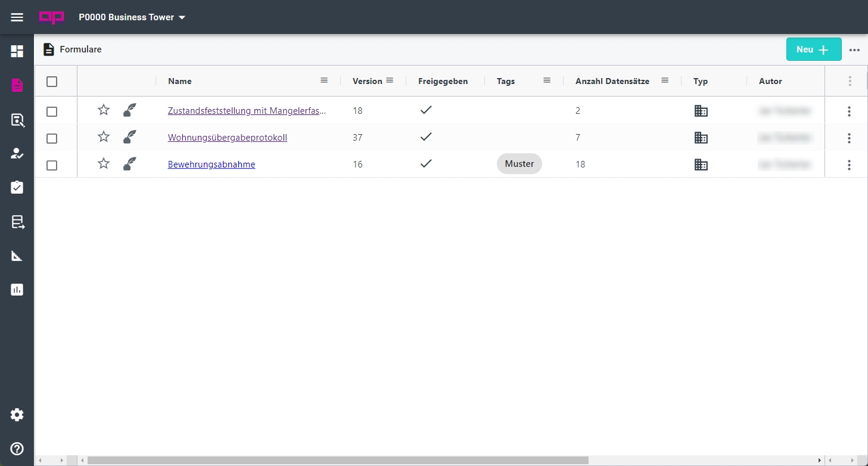Select the Bewehrungsabnahme row checkbox

[x=52, y=165]
